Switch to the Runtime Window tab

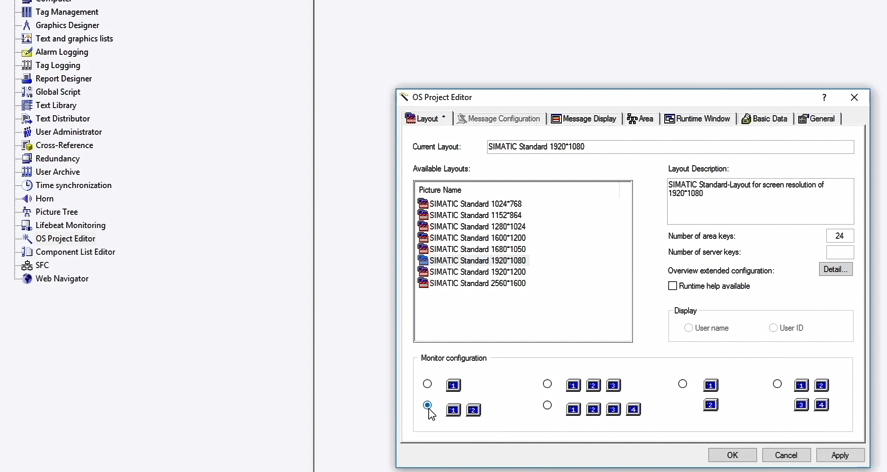[x=697, y=118]
